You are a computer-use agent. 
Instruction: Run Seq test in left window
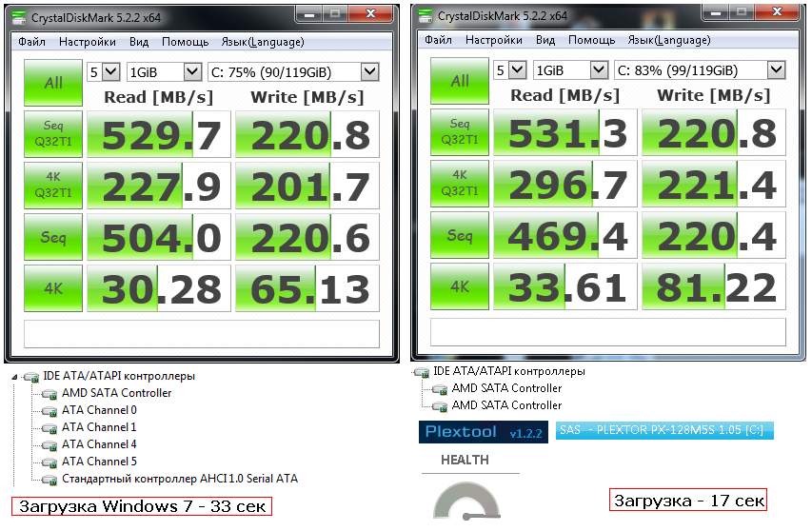[53, 237]
